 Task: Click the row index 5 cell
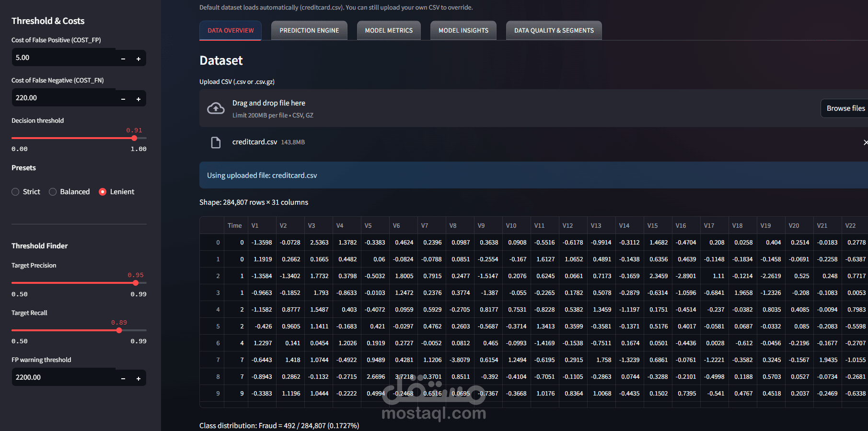(x=212, y=326)
